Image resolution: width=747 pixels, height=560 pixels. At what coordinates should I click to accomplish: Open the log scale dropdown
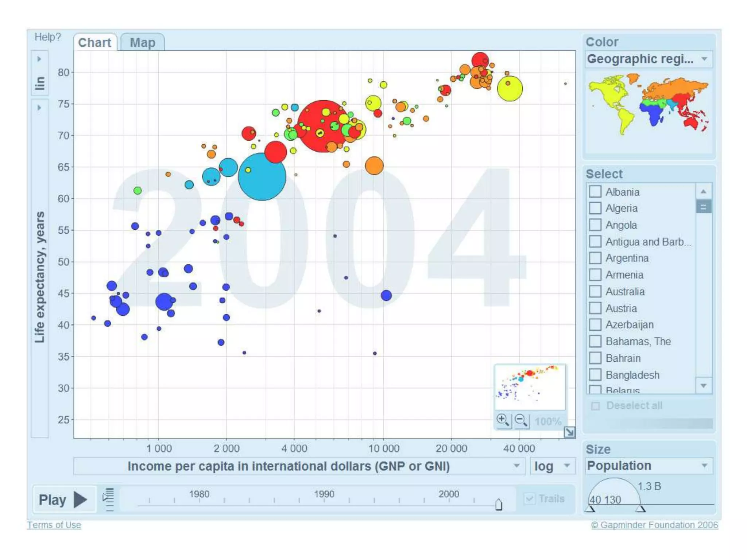tap(552, 466)
